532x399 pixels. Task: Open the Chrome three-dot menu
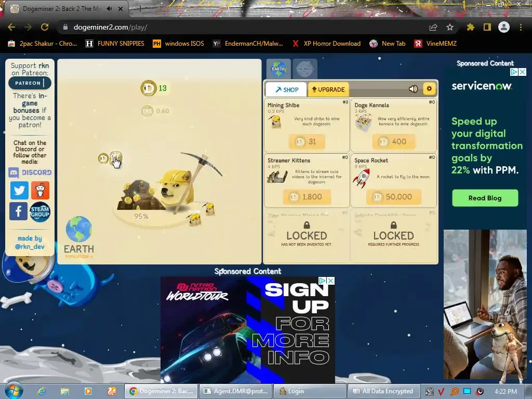(521, 27)
